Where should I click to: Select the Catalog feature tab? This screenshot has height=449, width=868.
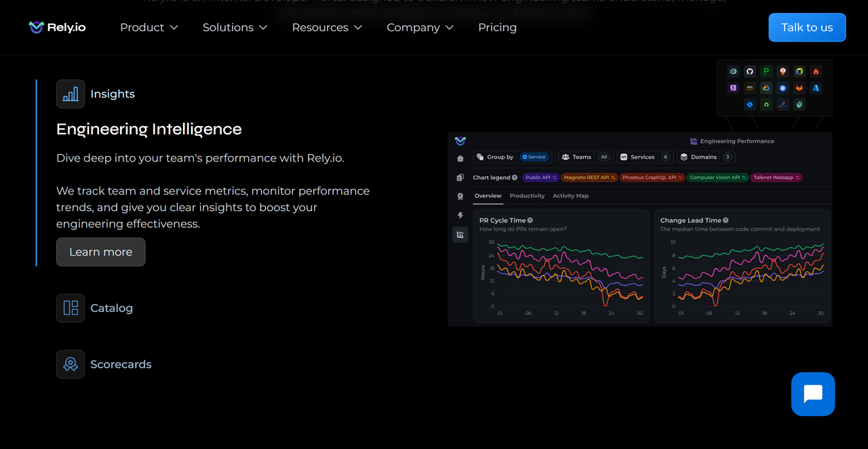95,308
